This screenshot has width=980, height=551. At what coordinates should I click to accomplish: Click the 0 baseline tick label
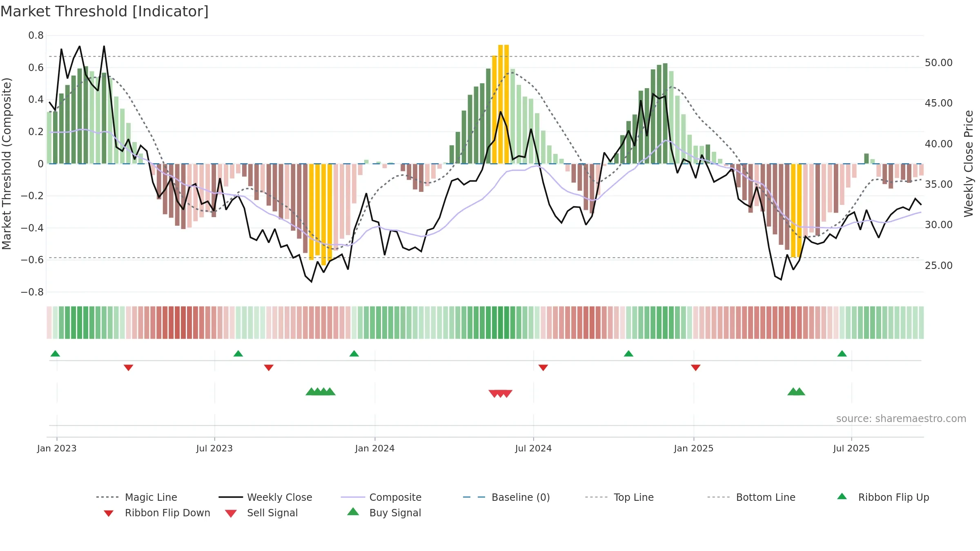[40, 164]
